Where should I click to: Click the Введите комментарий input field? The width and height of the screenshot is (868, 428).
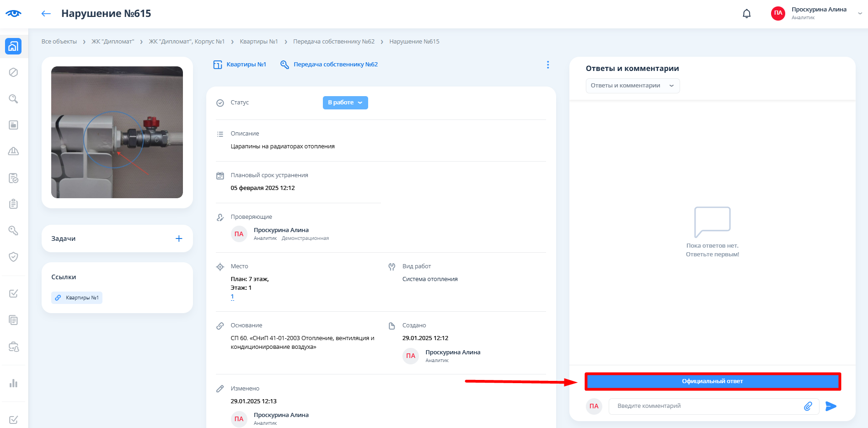point(704,406)
